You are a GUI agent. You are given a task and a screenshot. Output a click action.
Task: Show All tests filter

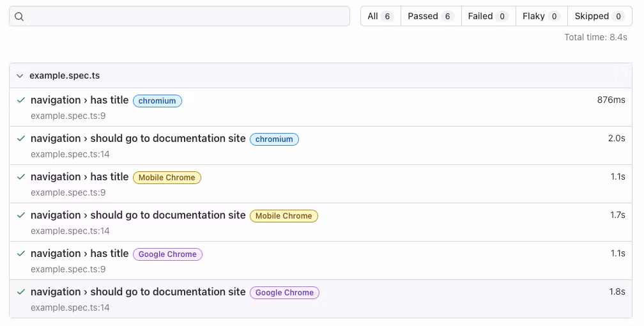pos(381,16)
